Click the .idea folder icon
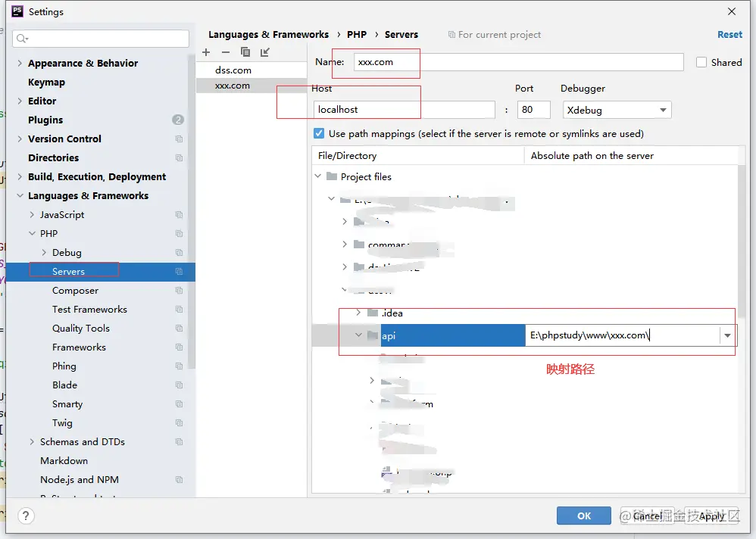This screenshot has width=756, height=539. click(x=373, y=313)
